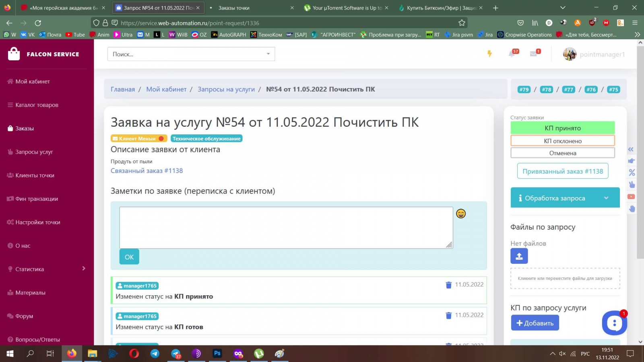Viewport: 644px width, 362px height.
Task: Open Фин транзакции in the sidebar
Action: pos(37,199)
